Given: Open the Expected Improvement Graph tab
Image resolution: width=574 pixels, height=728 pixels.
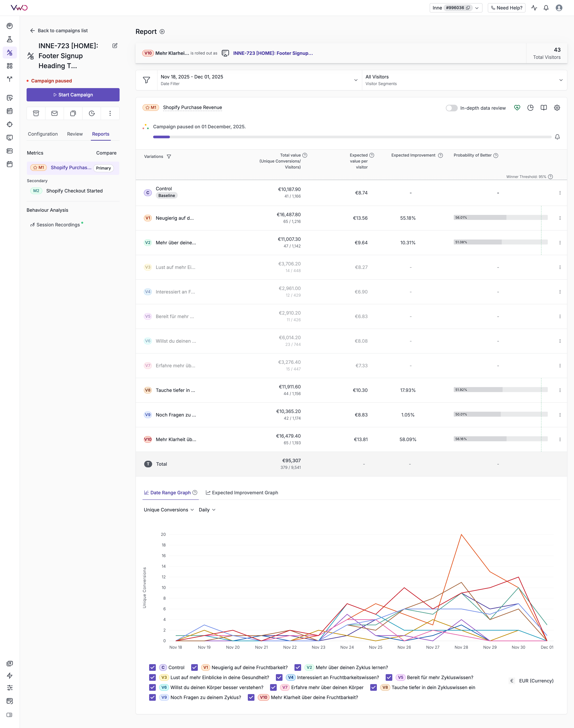Looking at the screenshot, I should point(242,493).
